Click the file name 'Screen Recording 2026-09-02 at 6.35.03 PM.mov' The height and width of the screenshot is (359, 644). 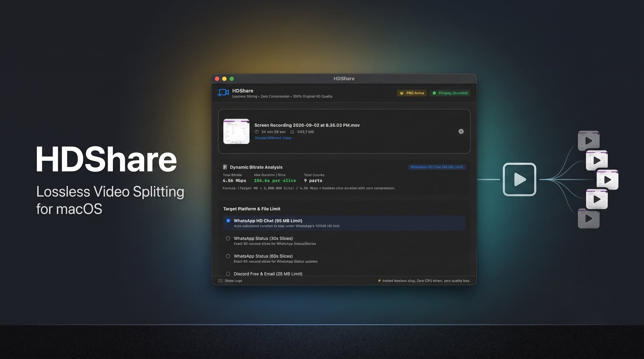click(307, 125)
